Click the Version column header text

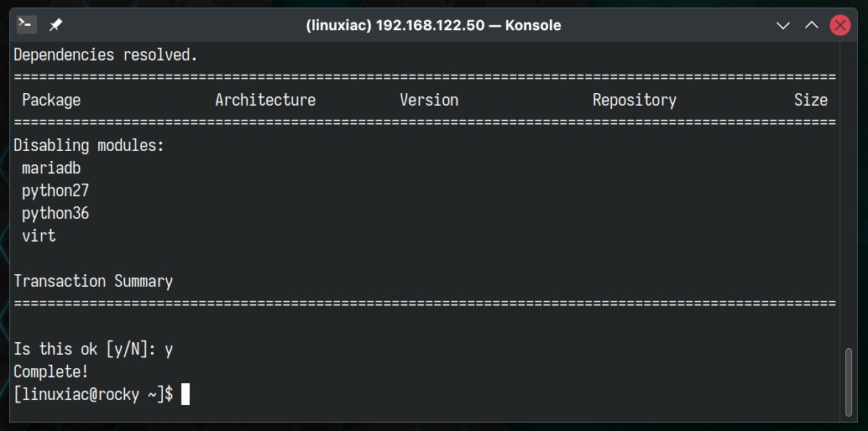tap(429, 100)
